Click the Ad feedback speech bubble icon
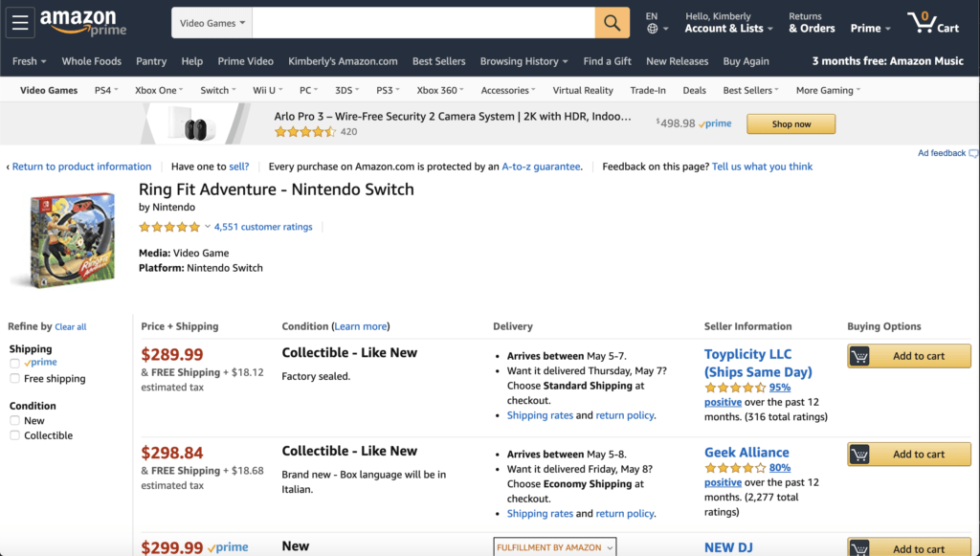Viewport: 980px width, 556px height. tap(973, 153)
